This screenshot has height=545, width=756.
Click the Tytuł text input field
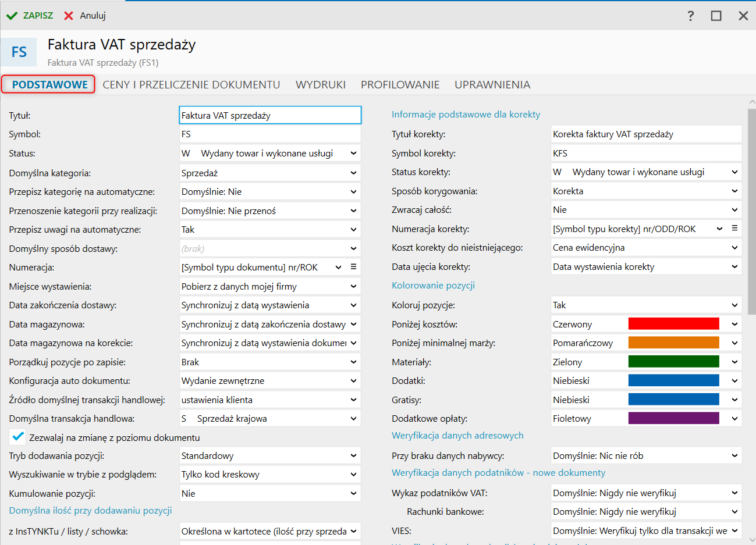coord(270,115)
